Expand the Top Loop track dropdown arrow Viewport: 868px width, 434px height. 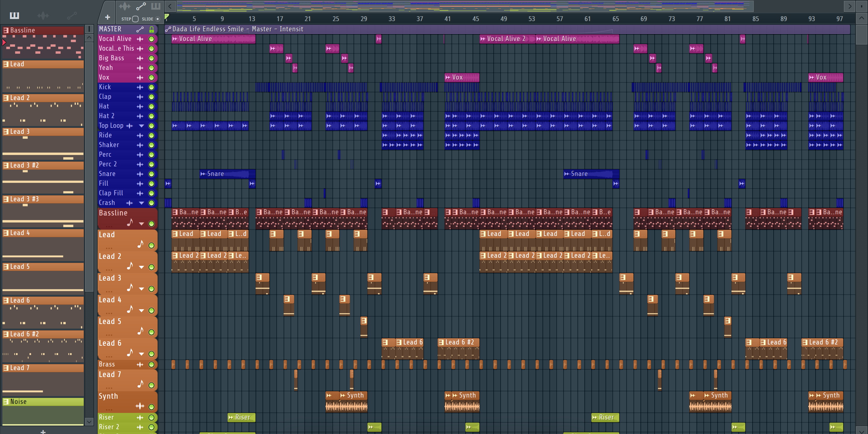point(142,126)
